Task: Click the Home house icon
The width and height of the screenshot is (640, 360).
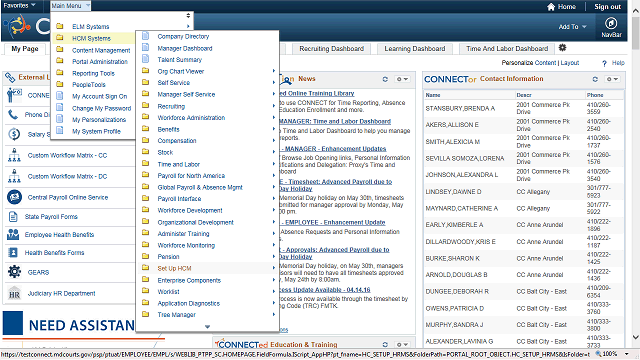Action: [x=551, y=7]
